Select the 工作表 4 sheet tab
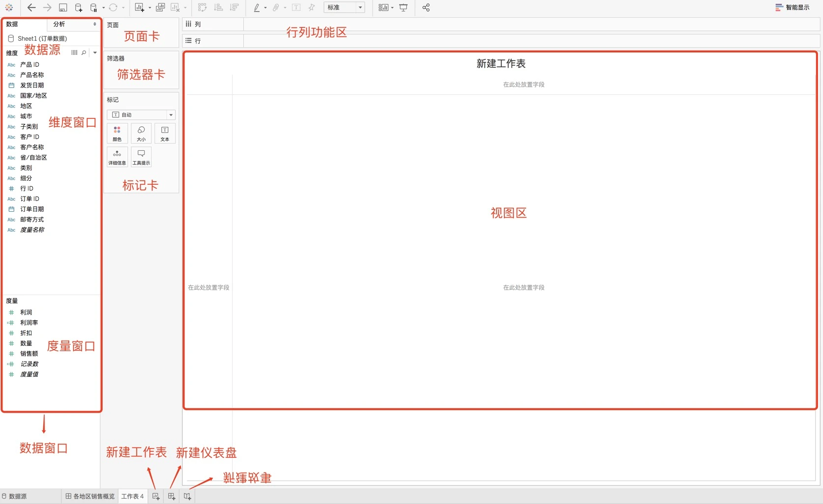 point(133,496)
